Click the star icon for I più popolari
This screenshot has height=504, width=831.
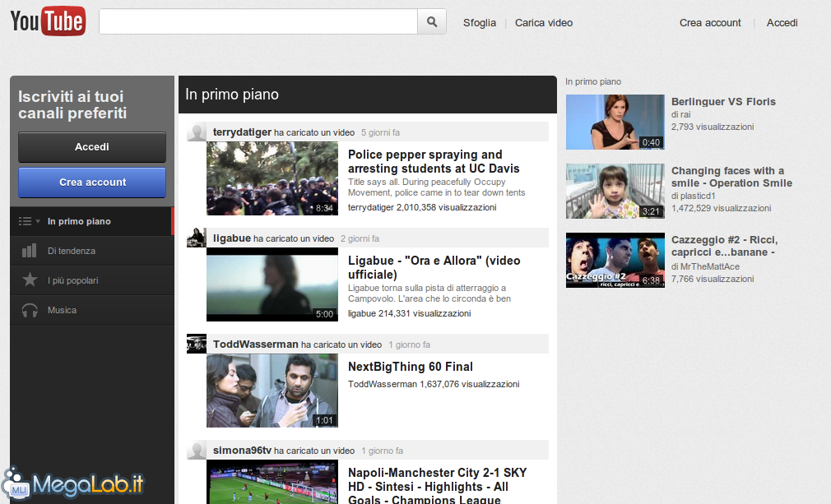coord(30,280)
